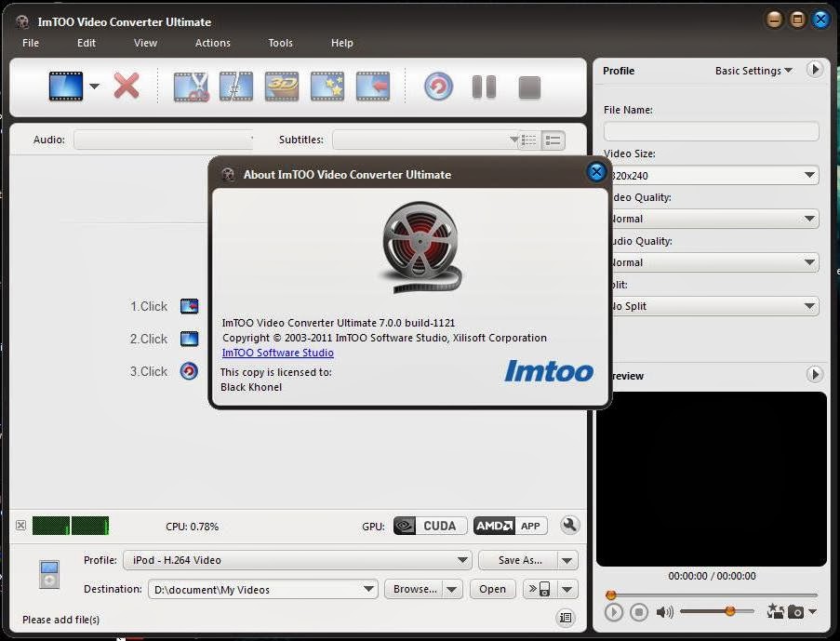Click the toolbar icon right of the scissors
Viewport: 840px width, 641px height.
[236, 87]
